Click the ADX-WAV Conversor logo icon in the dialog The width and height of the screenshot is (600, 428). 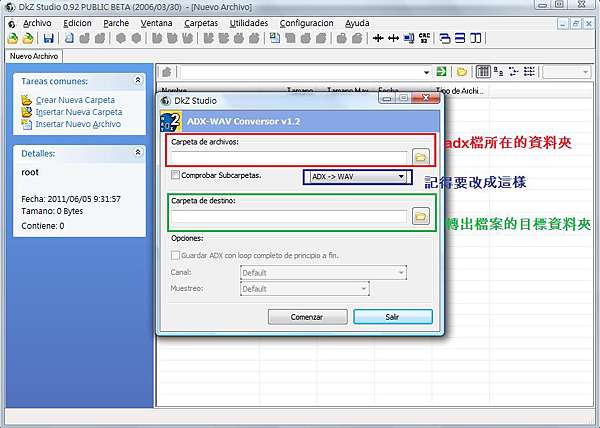[x=171, y=122]
